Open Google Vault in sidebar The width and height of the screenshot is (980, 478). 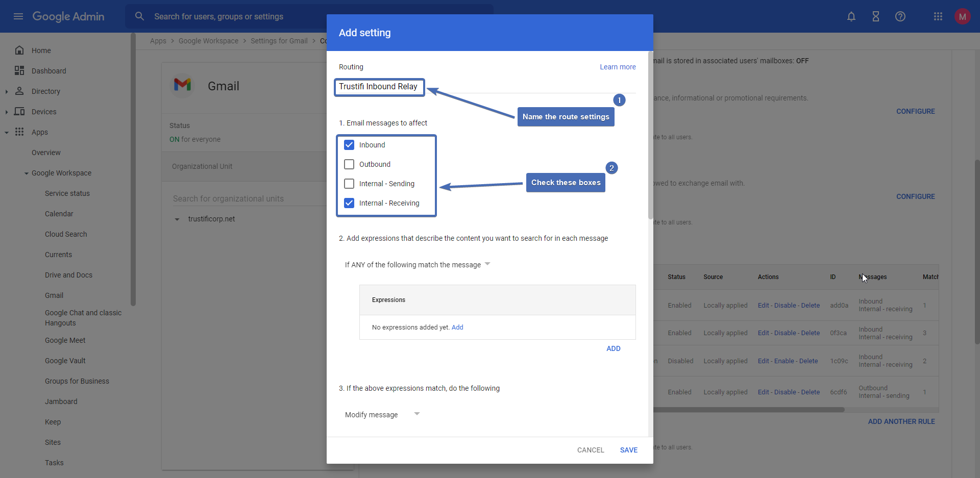[x=65, y=361]
